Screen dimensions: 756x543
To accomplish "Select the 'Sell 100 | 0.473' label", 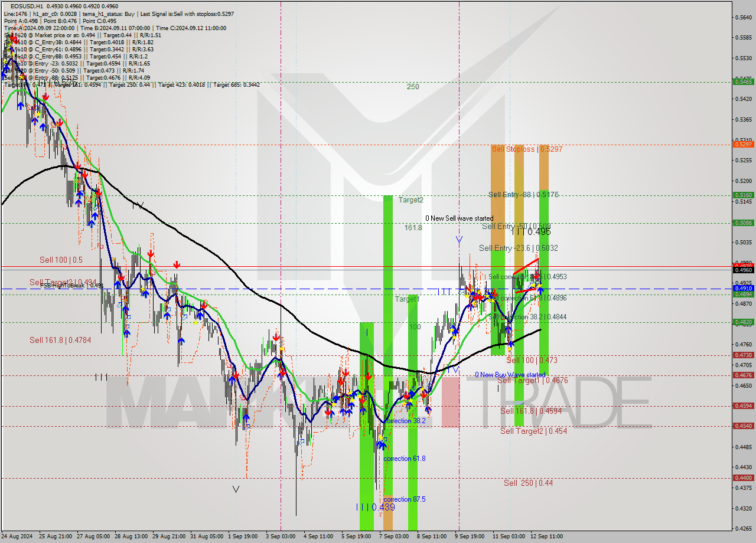I will point(532,360).
